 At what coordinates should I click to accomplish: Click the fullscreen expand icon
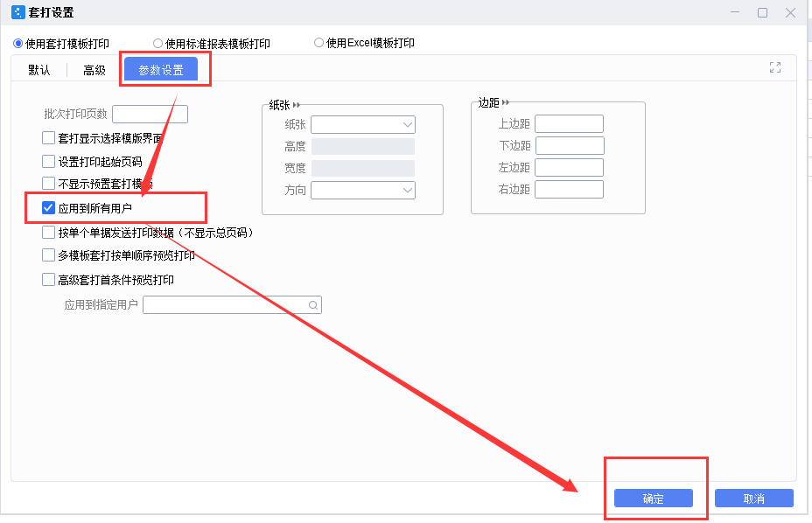774,67
